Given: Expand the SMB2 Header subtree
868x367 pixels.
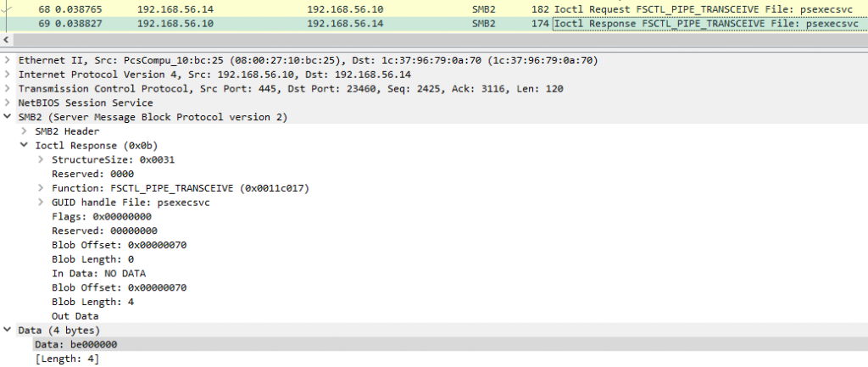Looking at the screenshot, I should [x=24, y=131].
